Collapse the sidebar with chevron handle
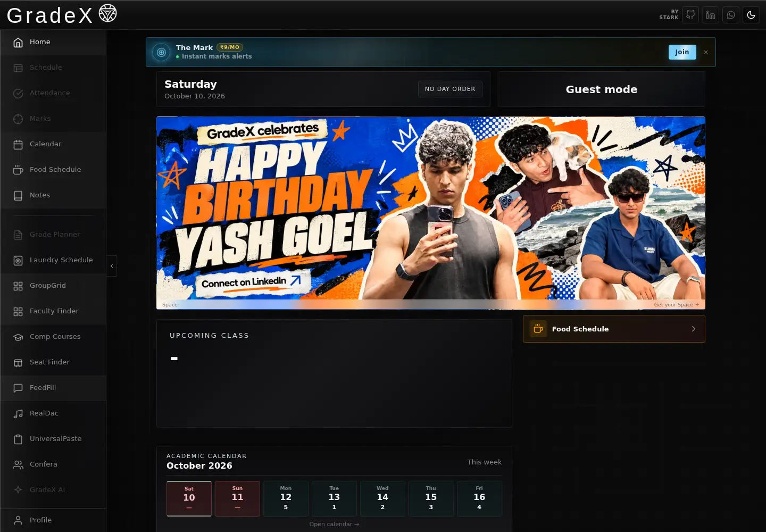 pyautogui.click(x=112, y=266)
